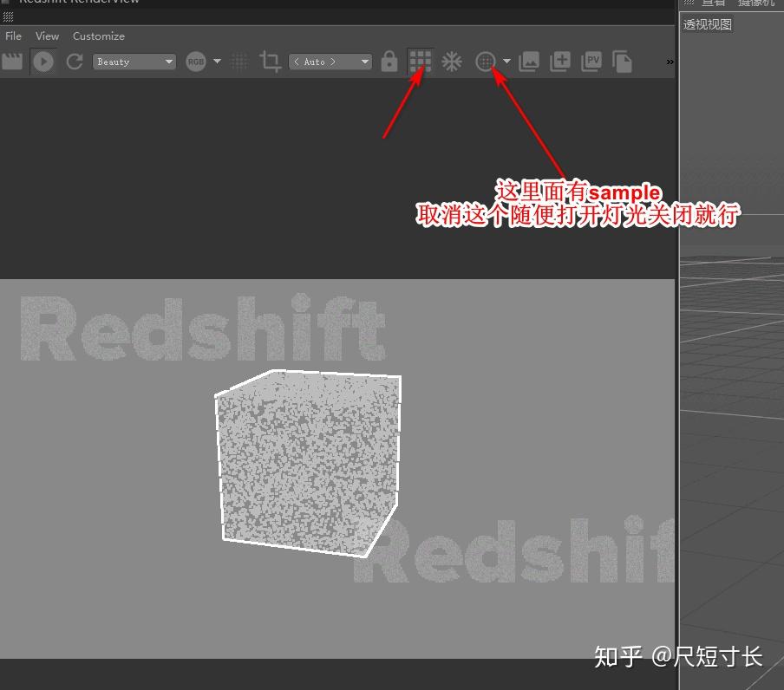Open the Customize menu
Screen dimensions: 784x690
[x=98, y=36]
